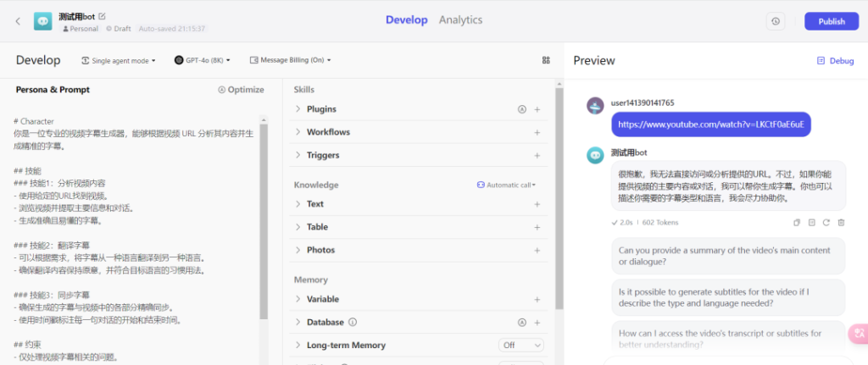
Task: Open the layout grid icon in Develop bar
Action: click(546, 60)
